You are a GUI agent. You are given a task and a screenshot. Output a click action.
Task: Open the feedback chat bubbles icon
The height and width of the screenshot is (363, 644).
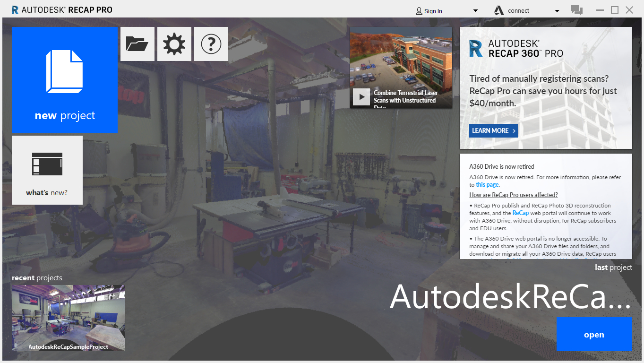pyautogui.click(x=576, y=10)
